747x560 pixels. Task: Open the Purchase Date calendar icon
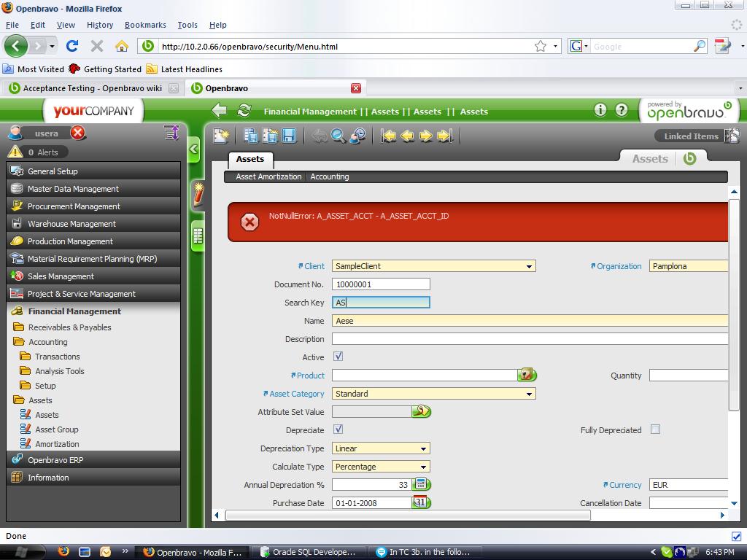[421, 502]
